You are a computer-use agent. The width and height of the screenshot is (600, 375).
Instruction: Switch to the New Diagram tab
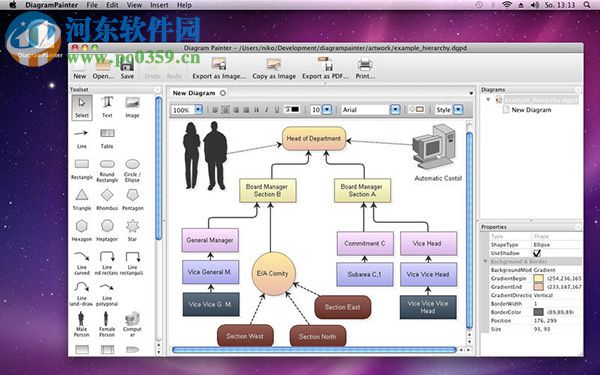(194, 93)
